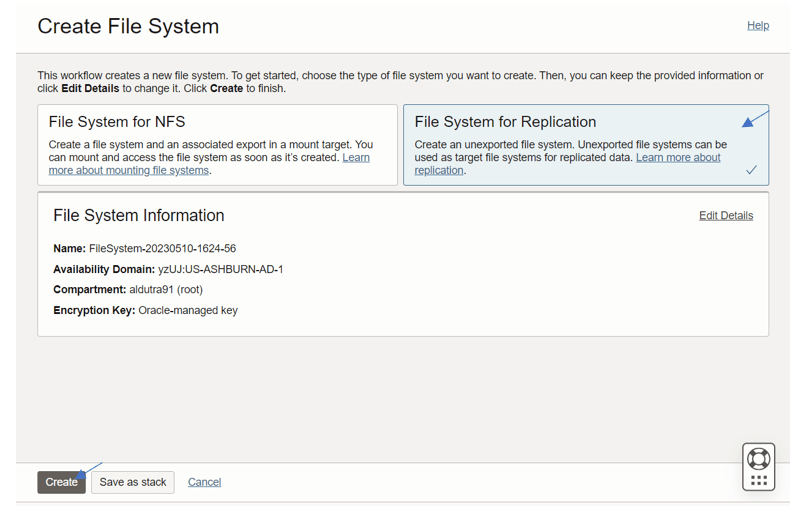Click the blue arrowhead on Replication card corner

tap(748, 122)
